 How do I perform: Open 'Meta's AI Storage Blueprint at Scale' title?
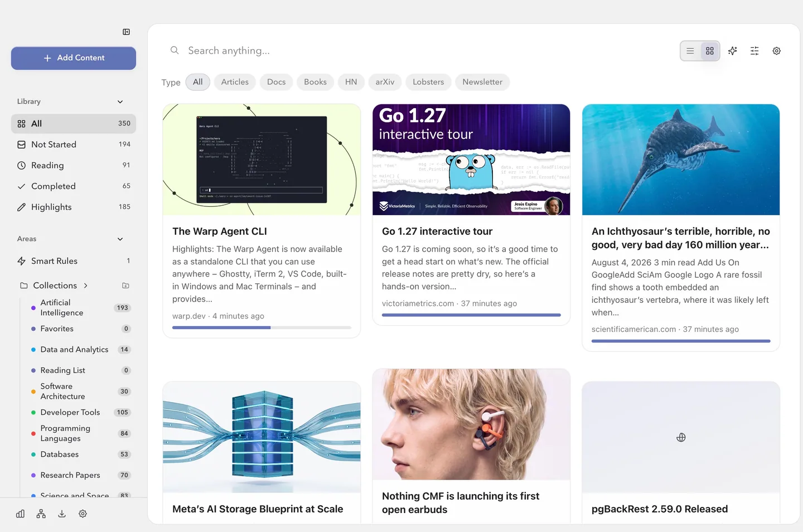click(x=258, y=509)
